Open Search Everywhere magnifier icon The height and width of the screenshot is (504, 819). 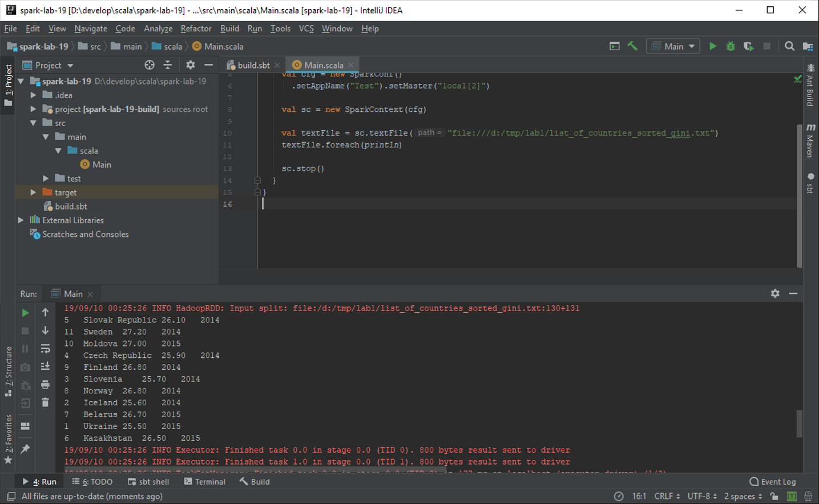pyautogui.click(x=789, y=46)
